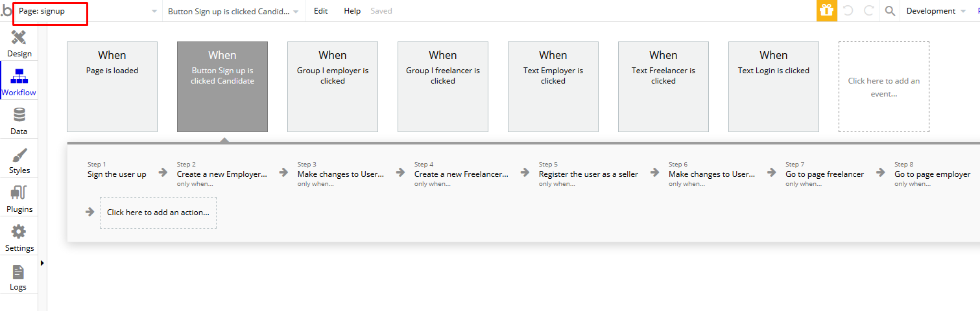Viewport: 980px width, 311px height.
Task: Open the Plugins icon in sidebar
Action: tap(19, 193)
